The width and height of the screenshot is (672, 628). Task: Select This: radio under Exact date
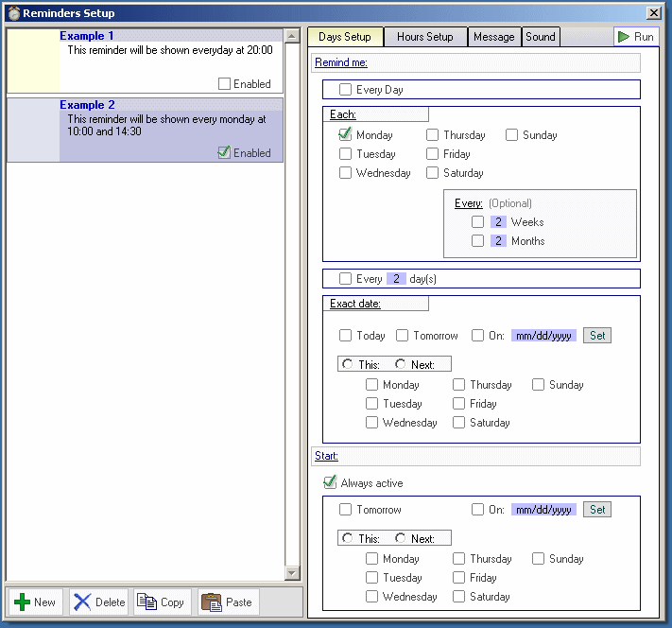pyautogui.click(x=348, y=364)
